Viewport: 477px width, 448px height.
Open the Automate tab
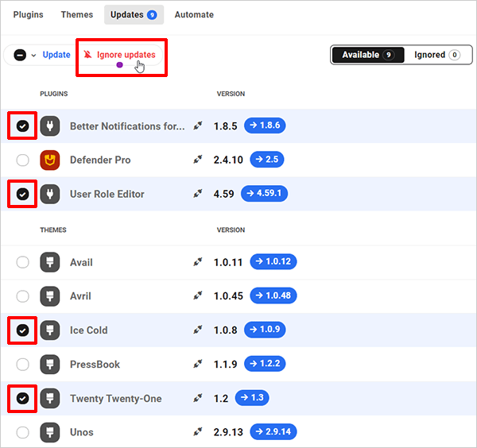(194, 14)
